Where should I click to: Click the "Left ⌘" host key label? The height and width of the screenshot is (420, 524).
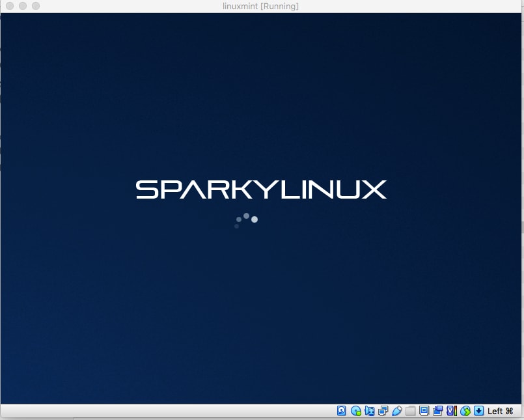click(x=501, y=411)
